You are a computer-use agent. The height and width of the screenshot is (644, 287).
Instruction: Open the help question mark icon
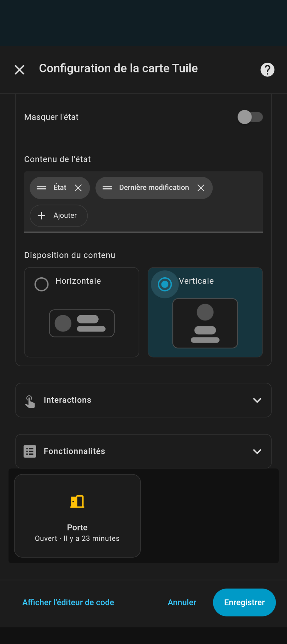(267, 70)
